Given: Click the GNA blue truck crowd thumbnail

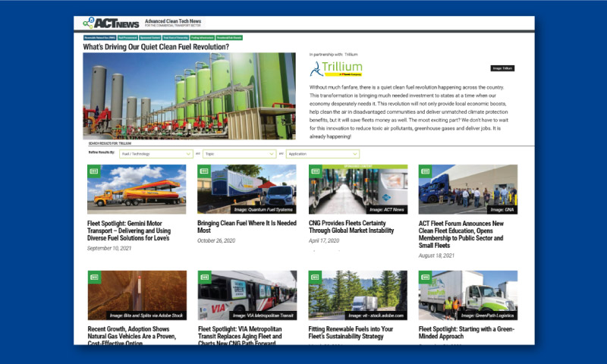Looking at the screenshot, I should click(x=468, y=189).
